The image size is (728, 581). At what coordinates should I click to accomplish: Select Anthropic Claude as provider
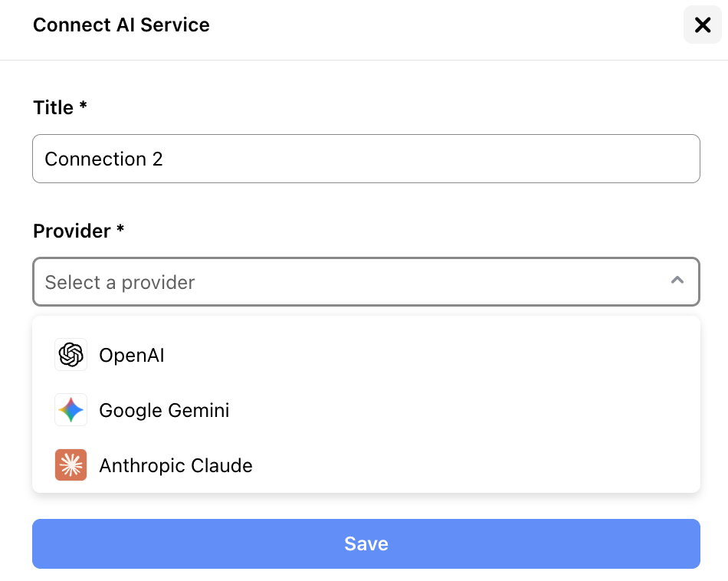coord(366,465)
